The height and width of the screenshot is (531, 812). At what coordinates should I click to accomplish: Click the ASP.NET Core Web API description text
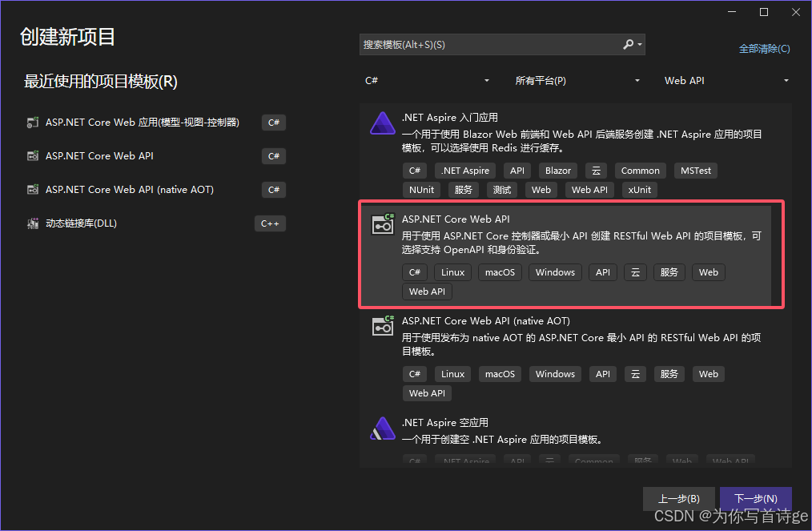point(581,243)
